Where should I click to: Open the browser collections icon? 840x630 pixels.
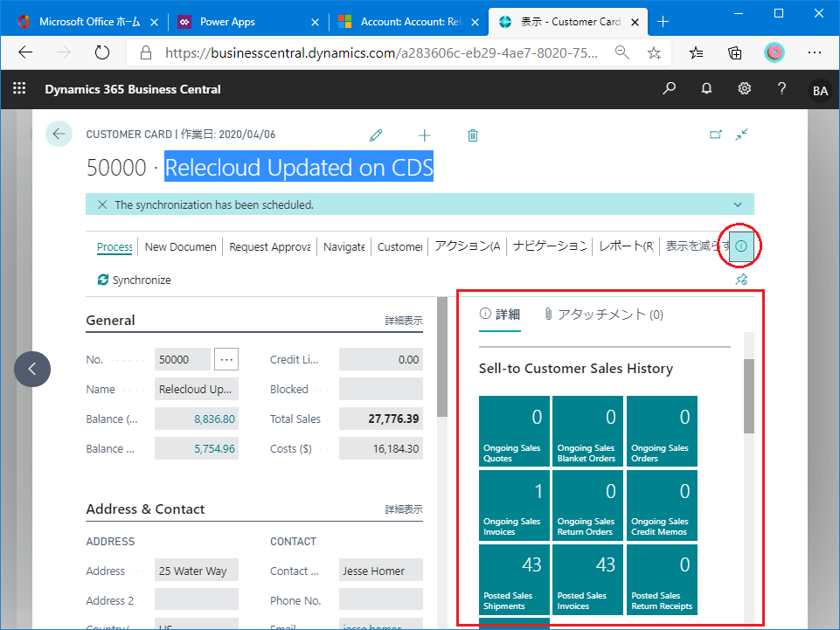pos(735,52)
